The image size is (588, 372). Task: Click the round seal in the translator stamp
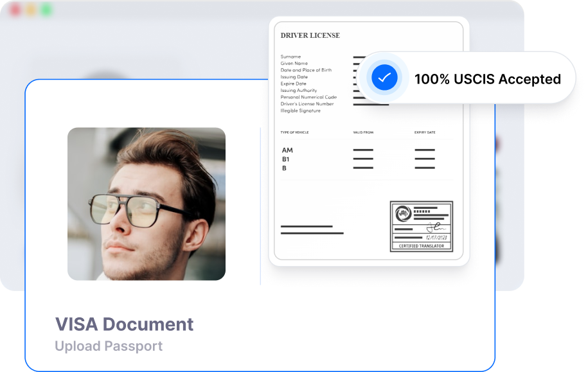(x=404, y=213)
